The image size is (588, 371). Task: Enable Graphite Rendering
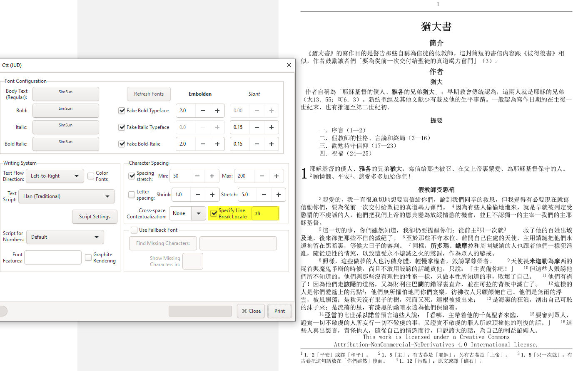(88, 257)
